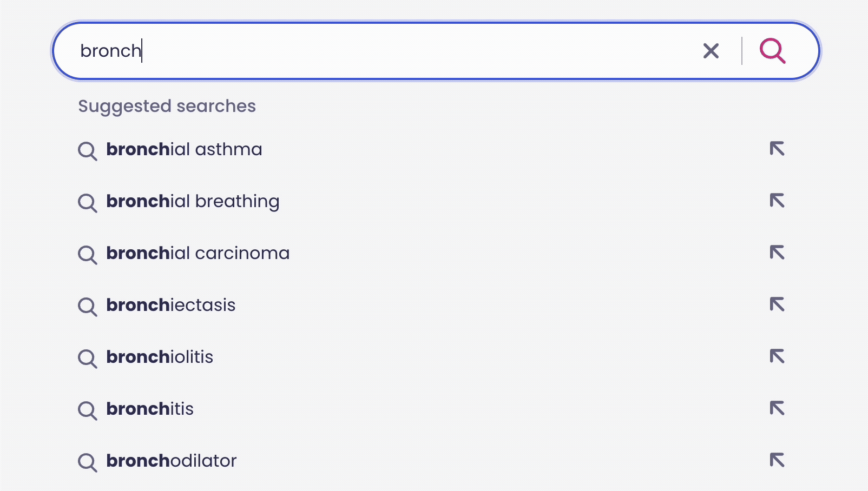
Task: Click the search input field
Action: 379,51
